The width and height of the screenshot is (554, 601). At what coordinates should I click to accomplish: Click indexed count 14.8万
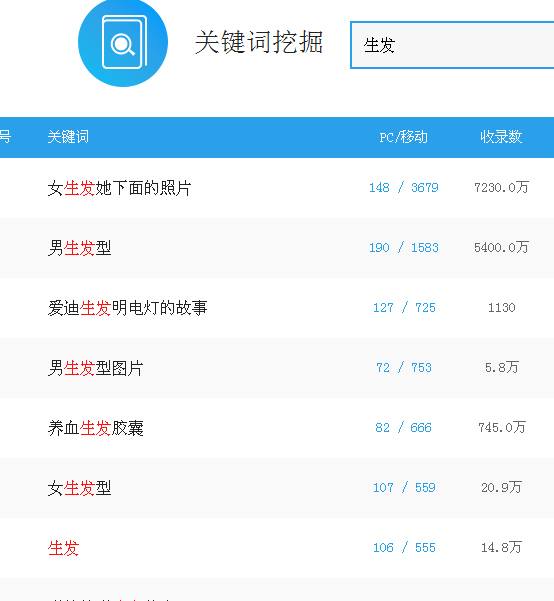tap(501, 547)
